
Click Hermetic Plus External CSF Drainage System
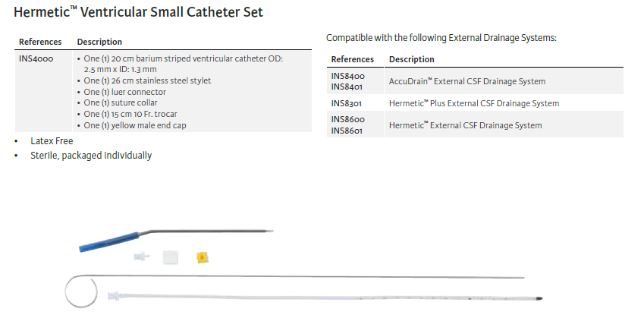tap(474, 103)
